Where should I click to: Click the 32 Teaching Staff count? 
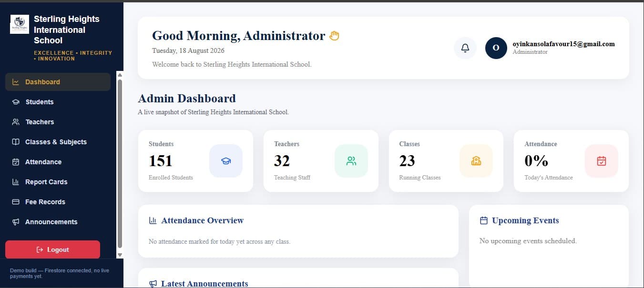pyautogui.click(x=282, y=161)
